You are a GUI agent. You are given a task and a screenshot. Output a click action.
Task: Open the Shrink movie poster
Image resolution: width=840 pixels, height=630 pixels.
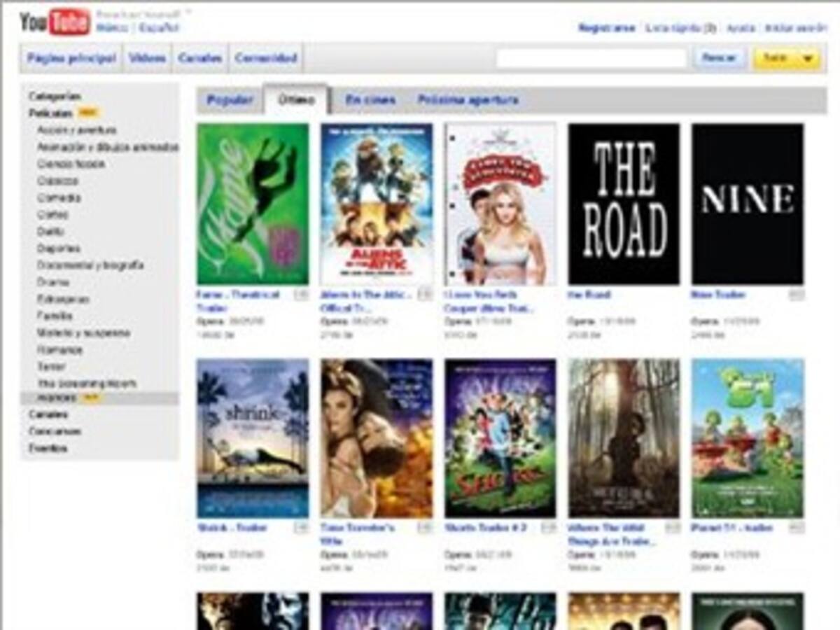(253, 438)
